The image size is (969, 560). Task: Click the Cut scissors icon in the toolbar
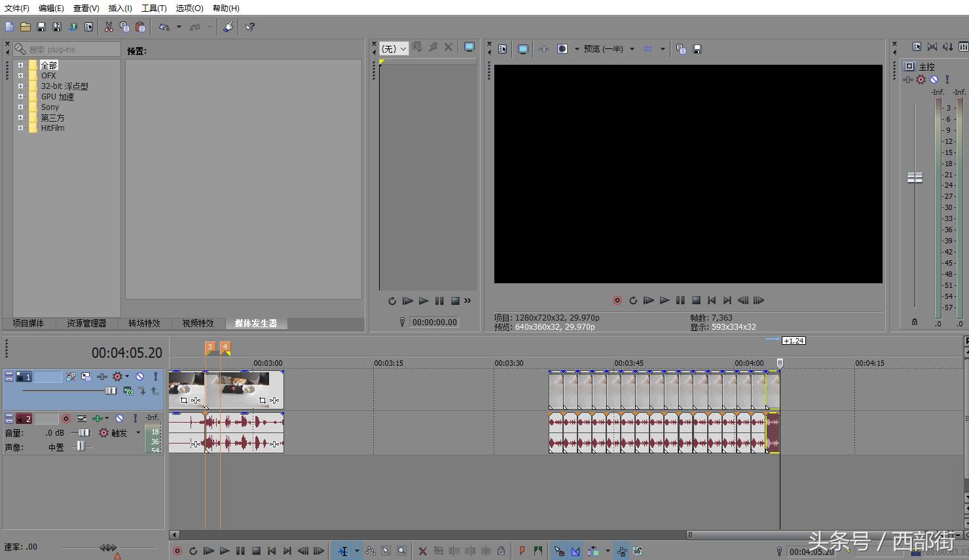[109, 27]
